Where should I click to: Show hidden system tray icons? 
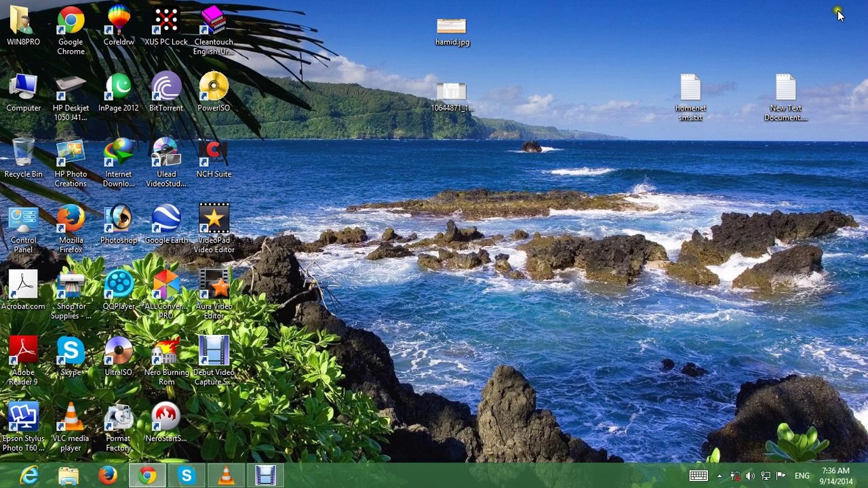point(719,476)
